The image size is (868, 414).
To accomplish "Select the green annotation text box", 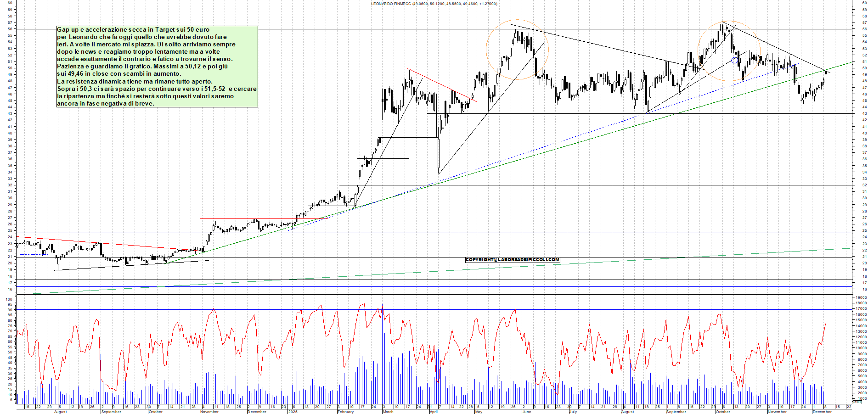I will pyautogui.click(x=157, y=67).
